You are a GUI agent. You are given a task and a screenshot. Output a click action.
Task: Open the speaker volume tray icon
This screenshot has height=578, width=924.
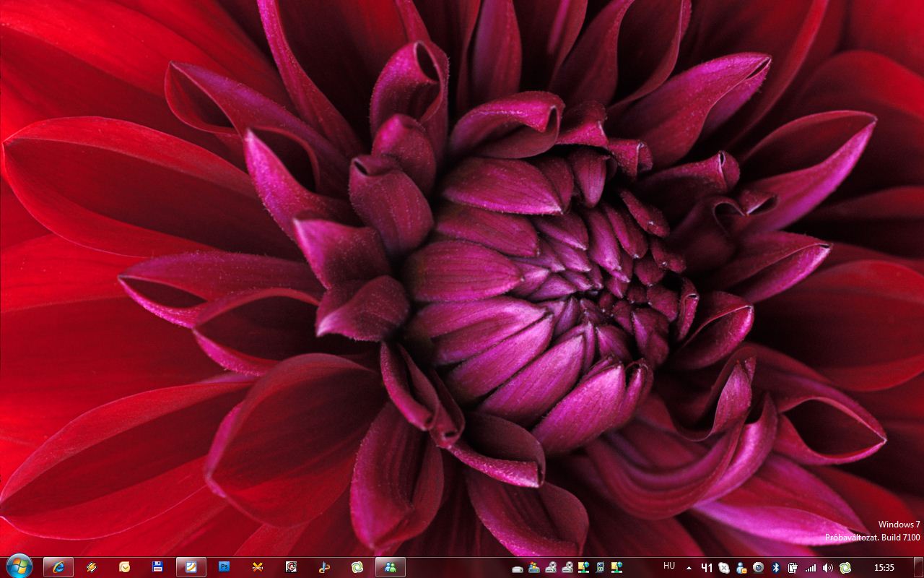pyautogui.click(x=828, y=568)
